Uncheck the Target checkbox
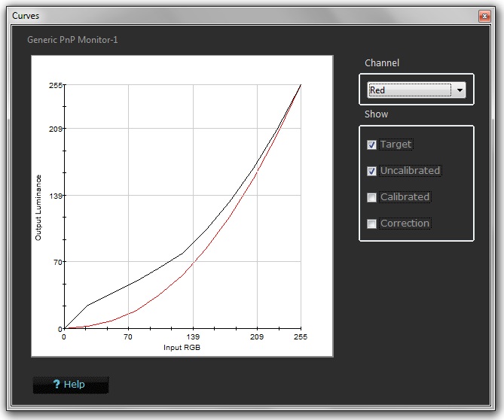The width and height of the screenshot is (504, 420). (x=371, y=145)
